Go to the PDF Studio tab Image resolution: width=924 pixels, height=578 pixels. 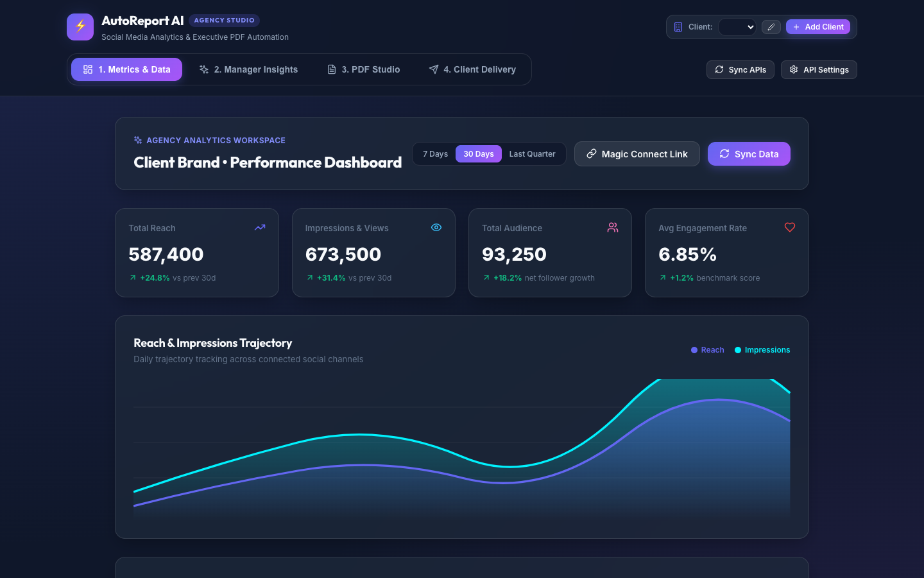[x=364, y=69]
